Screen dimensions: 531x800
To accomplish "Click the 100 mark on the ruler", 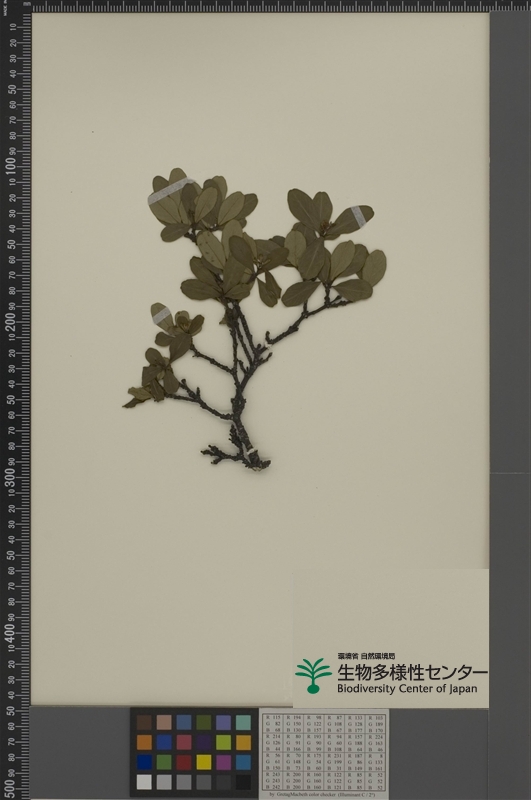I will (x=10, y=166).
